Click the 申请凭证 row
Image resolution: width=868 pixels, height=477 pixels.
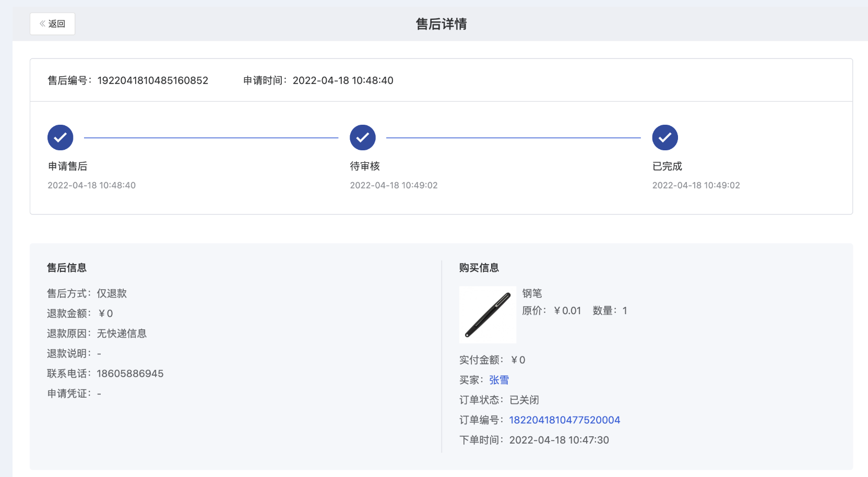(74, 393)
